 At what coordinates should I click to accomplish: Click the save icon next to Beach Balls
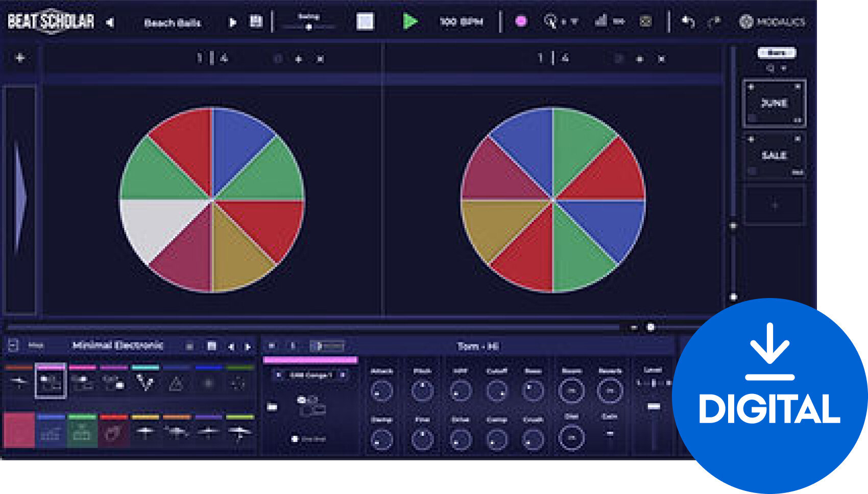(x=256, y=21)
